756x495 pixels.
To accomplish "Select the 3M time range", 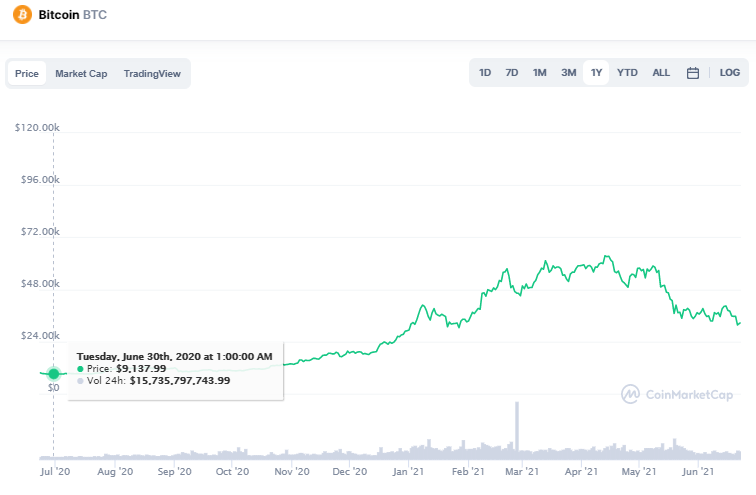I will pyautogui.click(x=568, y=73).
